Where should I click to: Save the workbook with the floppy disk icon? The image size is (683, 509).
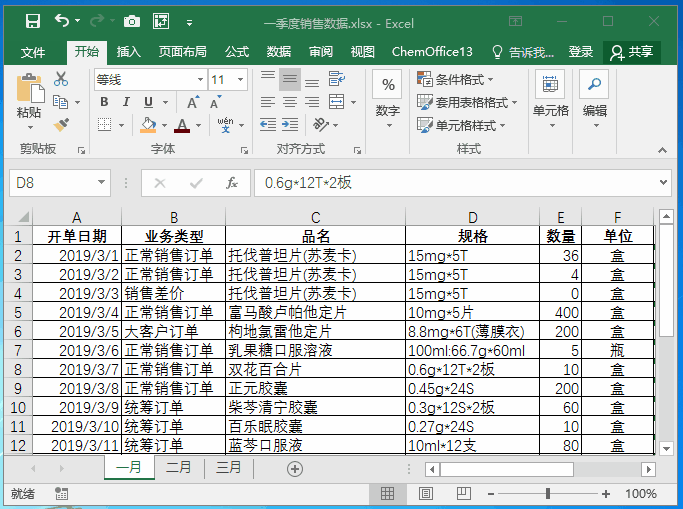(x=33, y=21)
